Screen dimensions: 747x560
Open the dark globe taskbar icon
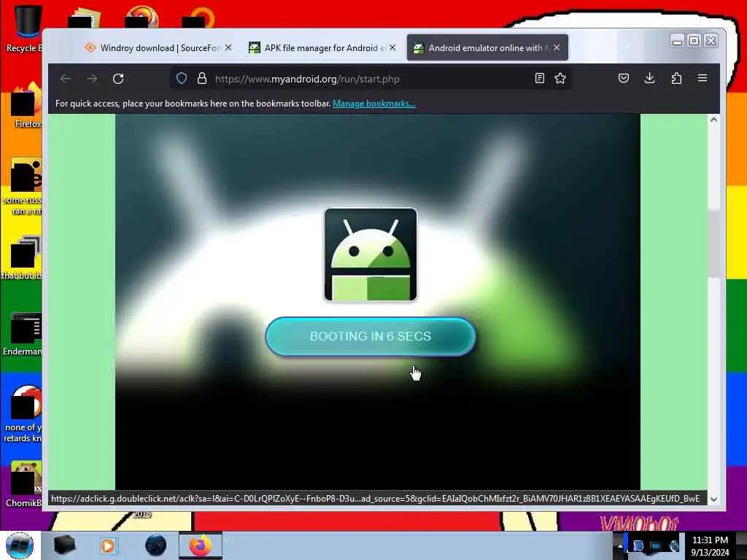point(156,545)
